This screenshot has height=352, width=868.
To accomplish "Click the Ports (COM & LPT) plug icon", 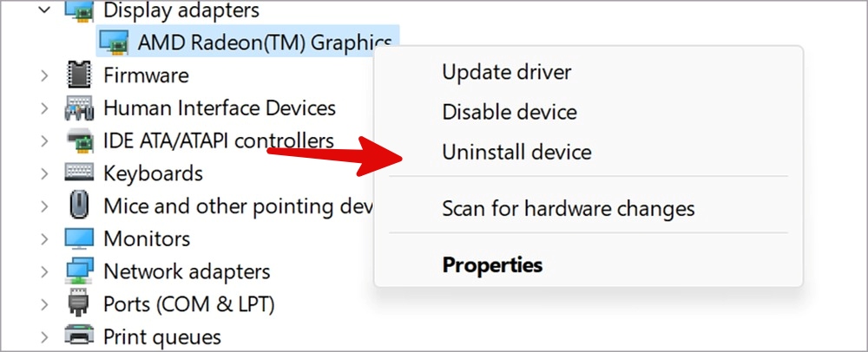I will (78, 303).
